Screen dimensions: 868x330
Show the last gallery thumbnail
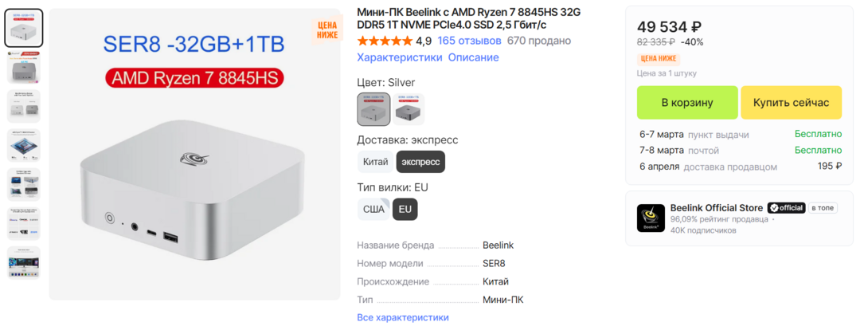point(24,262)
